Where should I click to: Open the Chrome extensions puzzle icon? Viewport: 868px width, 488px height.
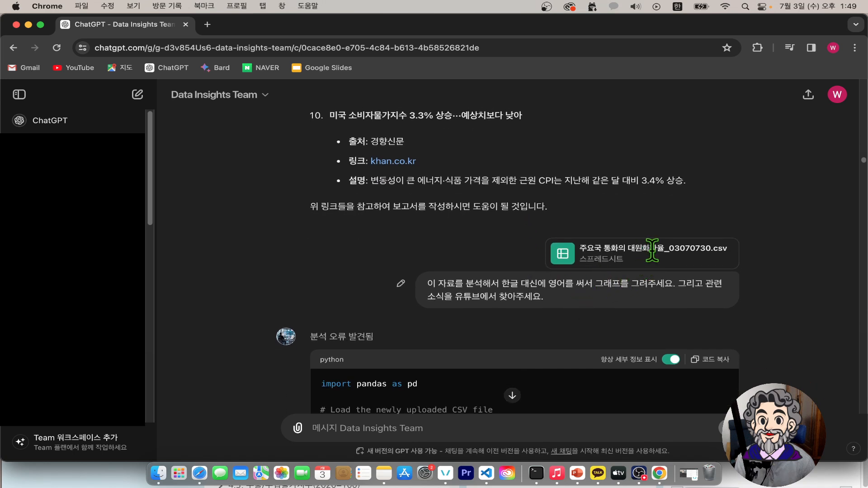click(x=757, y=47)
